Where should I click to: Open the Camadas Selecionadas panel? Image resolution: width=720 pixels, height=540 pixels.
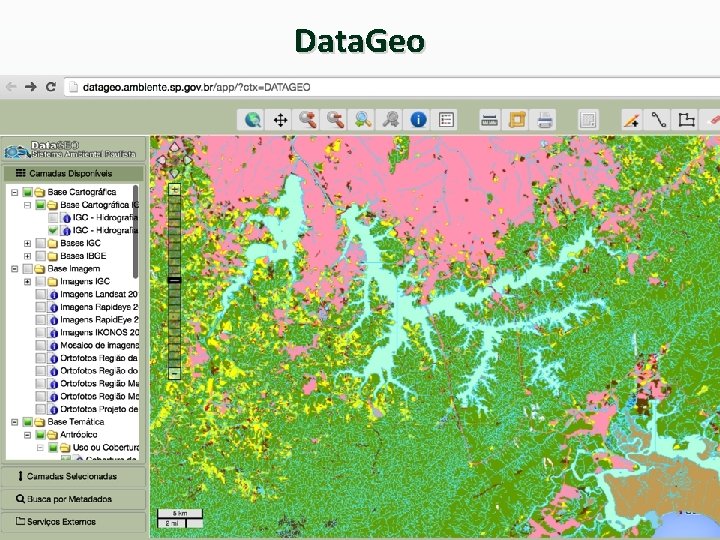click(x=73, y=476)
